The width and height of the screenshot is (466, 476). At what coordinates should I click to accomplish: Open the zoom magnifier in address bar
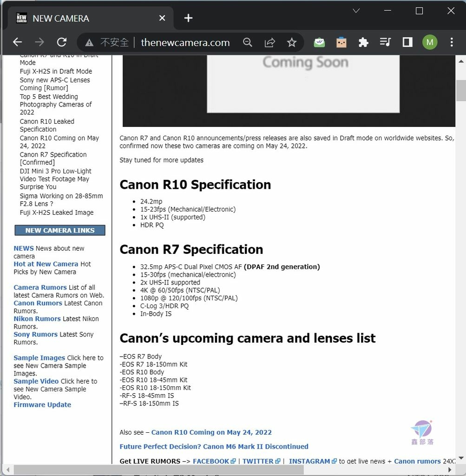248,42
